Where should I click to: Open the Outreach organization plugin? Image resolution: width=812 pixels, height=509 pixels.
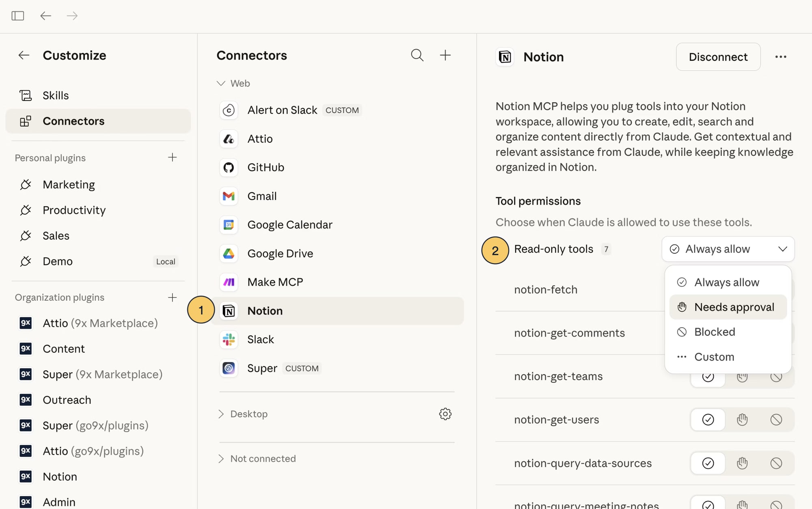[98, 400]
